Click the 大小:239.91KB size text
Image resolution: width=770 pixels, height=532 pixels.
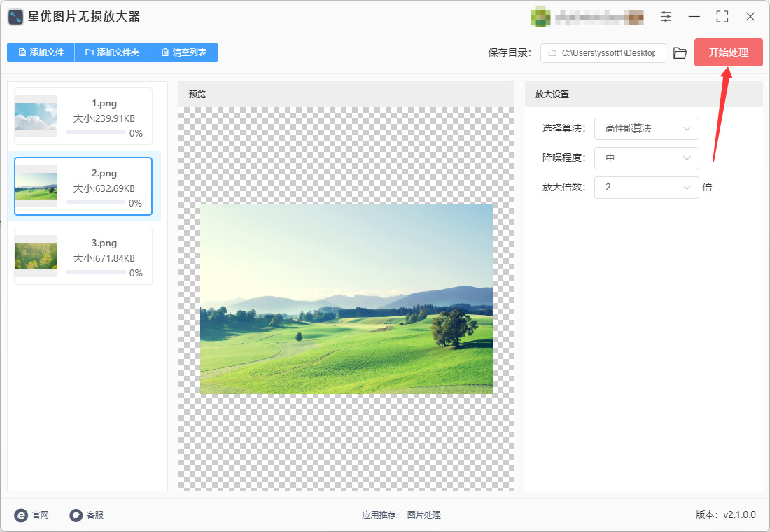point(104,118)
